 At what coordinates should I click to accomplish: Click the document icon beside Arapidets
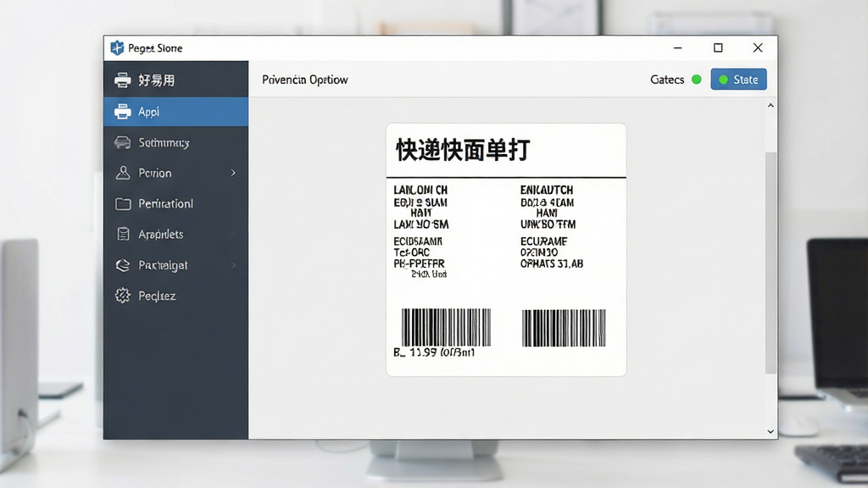click(124, 234)
